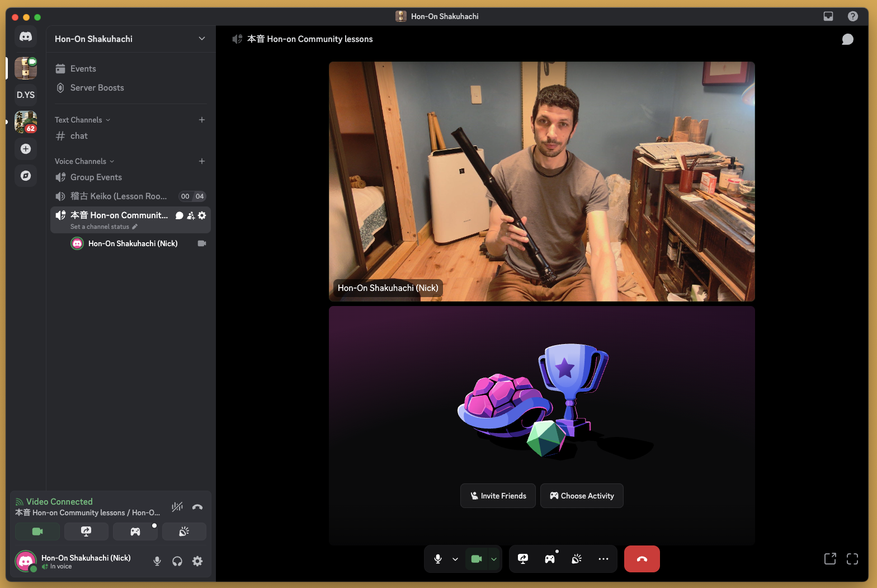
Task: Click the Invite Friends button
Action: 498,496
